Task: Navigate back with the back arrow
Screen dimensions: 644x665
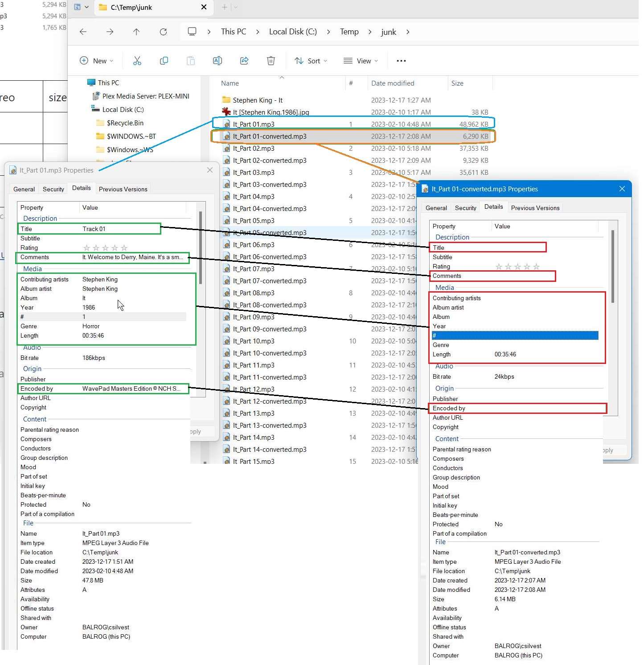Action: [x=83, y=32]
